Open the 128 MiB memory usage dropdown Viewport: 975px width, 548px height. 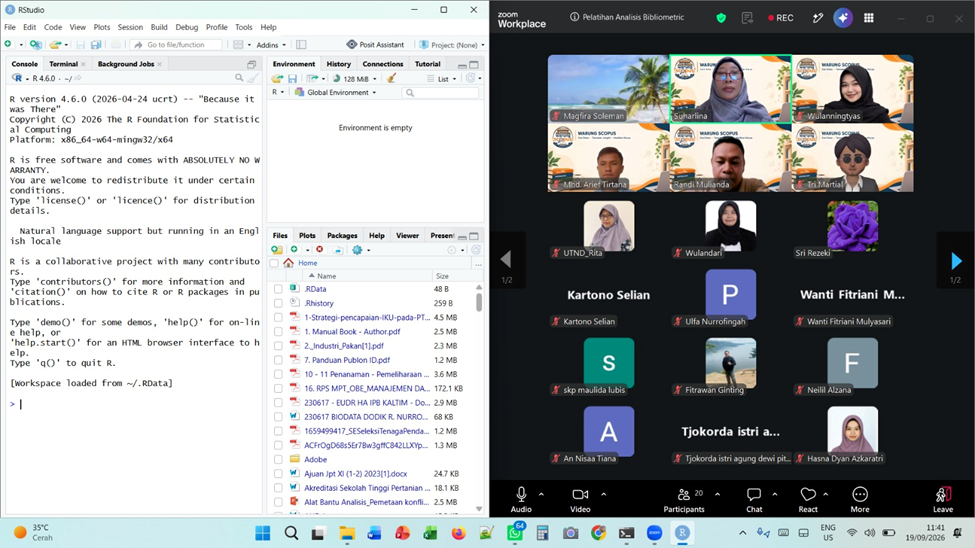pos(354,79)
